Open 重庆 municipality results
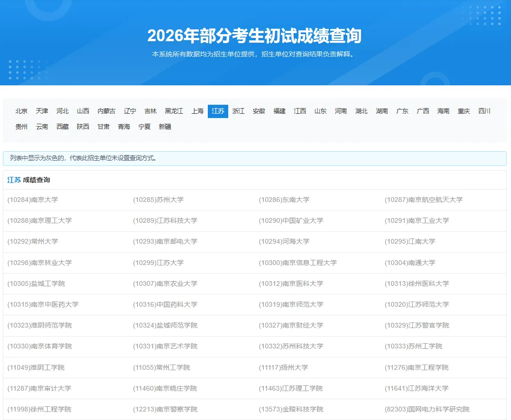The image size is (511, 420). [464, 111]
